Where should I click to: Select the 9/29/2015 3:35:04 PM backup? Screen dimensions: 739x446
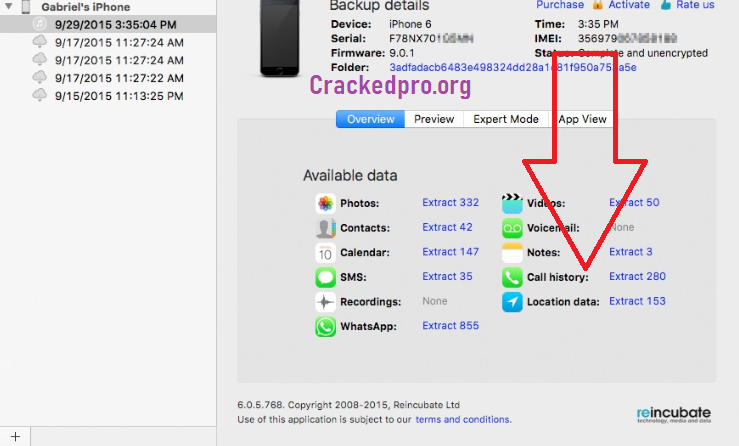108,25
